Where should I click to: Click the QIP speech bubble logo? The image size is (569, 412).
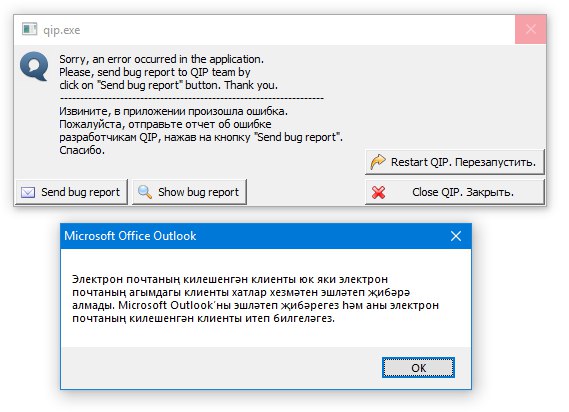pyautogui.click(x=34, y=66)
